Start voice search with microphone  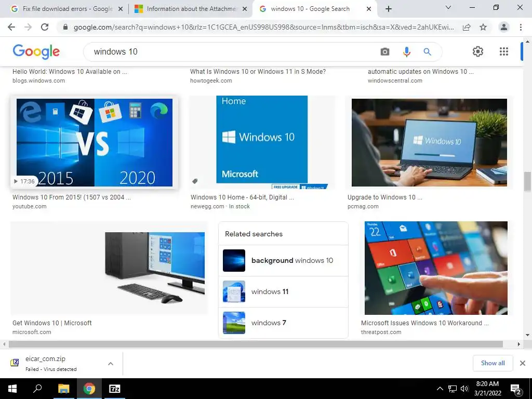coord(406,51)
